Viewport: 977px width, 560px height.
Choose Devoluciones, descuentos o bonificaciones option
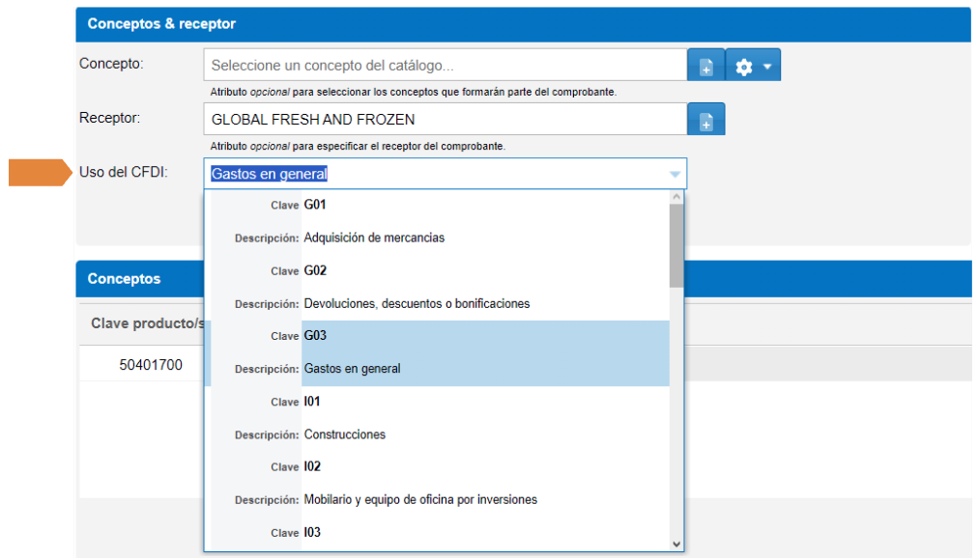click(x=435, y=287)
